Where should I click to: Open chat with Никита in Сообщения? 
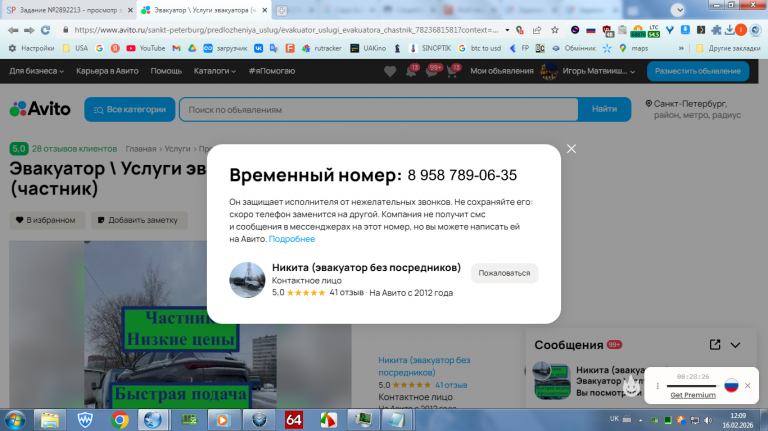tap(585, 381)
